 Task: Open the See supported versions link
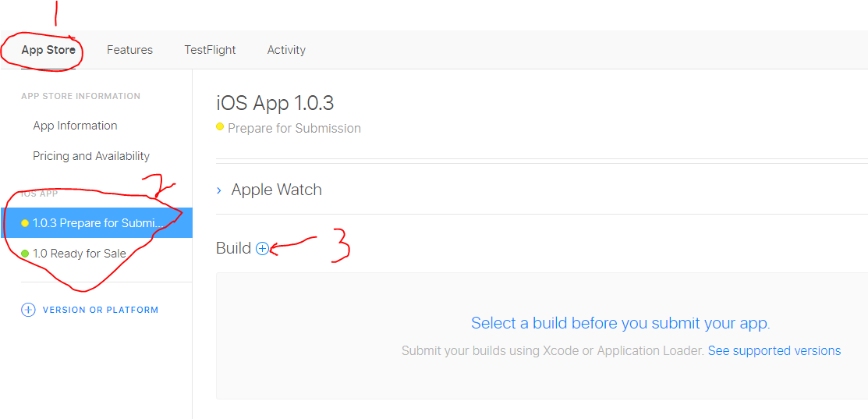pyautogui.click(x=774, y=351)
